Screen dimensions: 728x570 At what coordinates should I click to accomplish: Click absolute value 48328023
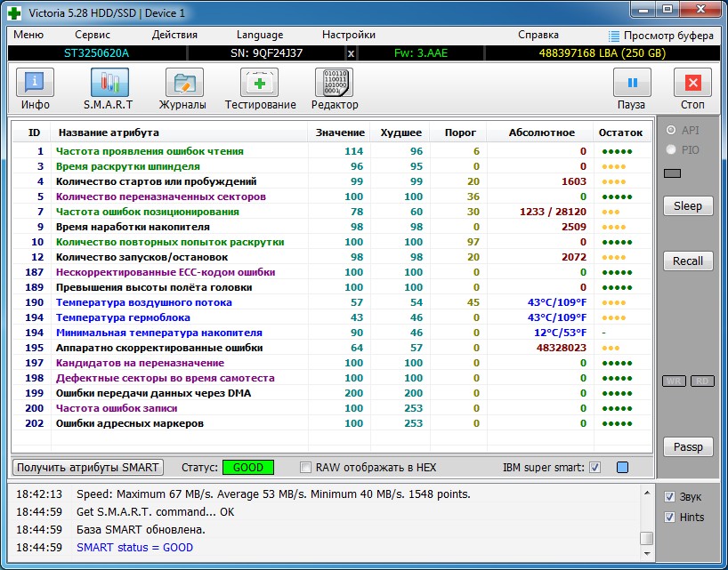(x=562, y=348)
